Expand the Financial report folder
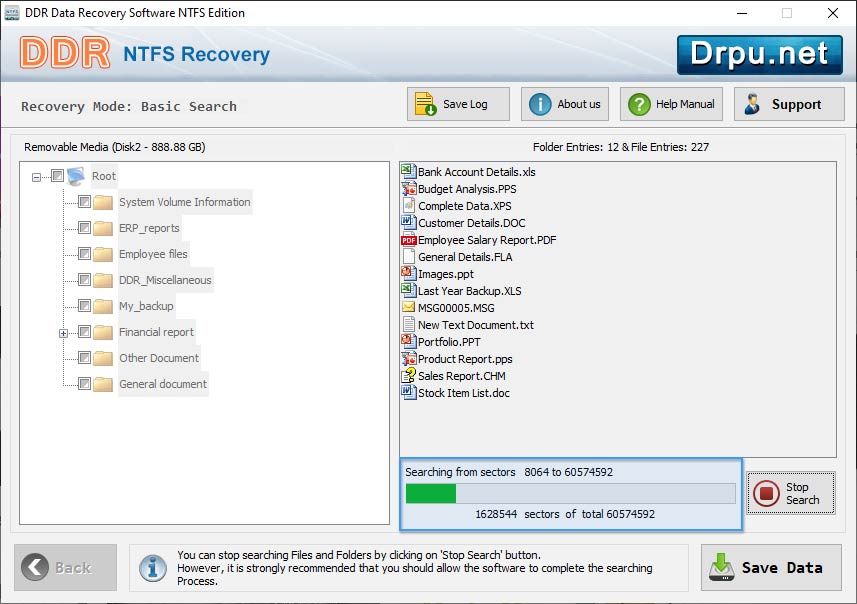Screen dimensions: 857x604 coord(63,333)
